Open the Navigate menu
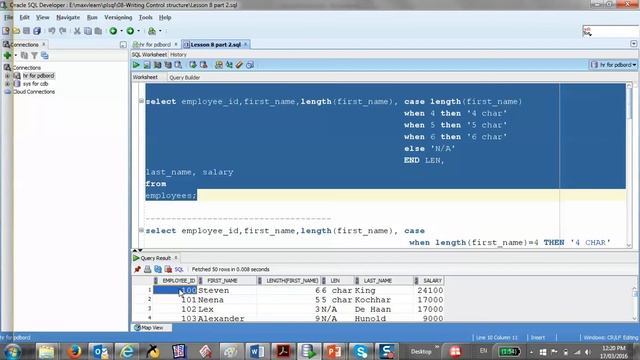 tap(68, 18)
